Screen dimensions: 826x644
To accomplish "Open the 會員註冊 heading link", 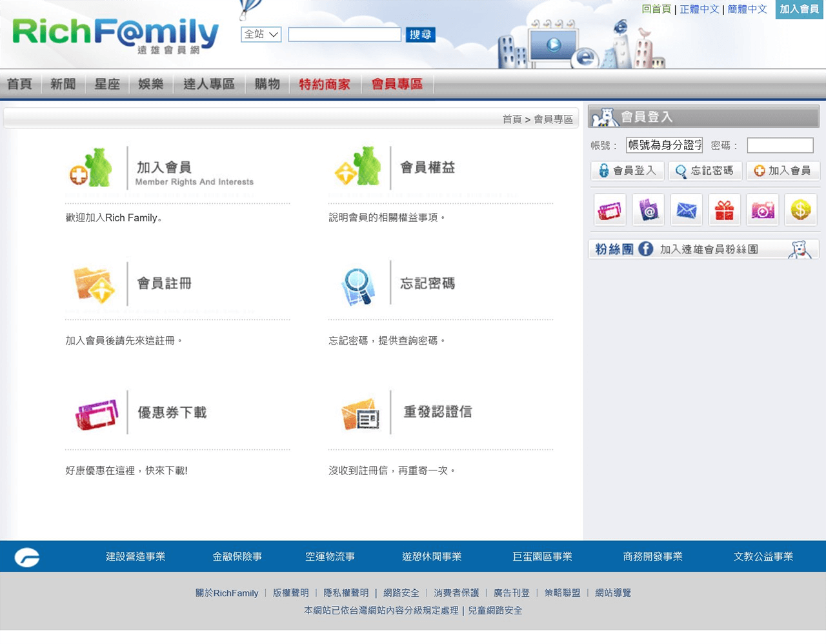I will pyautogui.click(x=164, y=283).
